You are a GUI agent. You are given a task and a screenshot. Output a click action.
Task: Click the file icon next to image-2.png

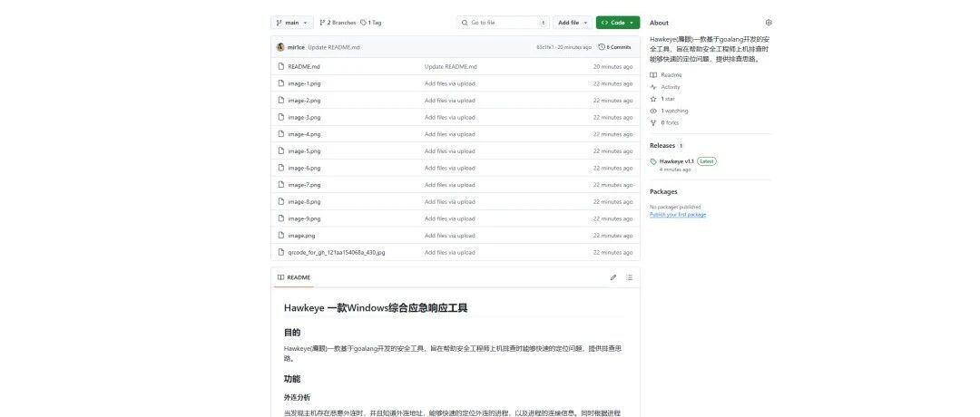[x=281, y=100]
